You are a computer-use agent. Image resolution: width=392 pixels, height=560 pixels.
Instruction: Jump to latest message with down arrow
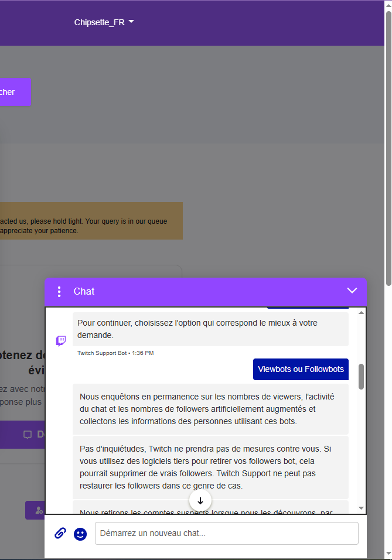(200, 501)
